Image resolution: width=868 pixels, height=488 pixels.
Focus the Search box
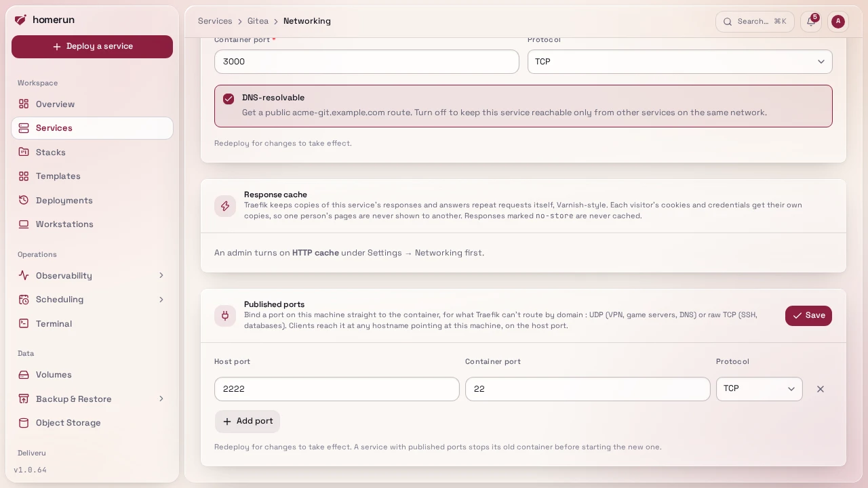755,22
